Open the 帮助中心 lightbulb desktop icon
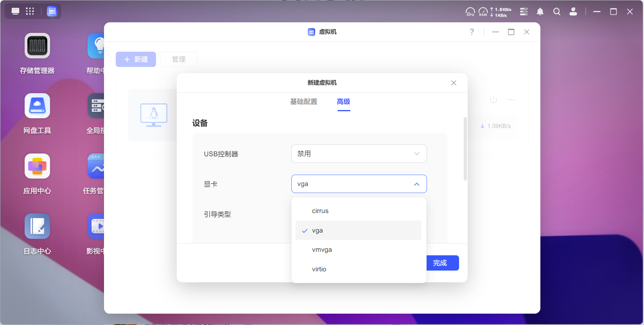 [x=96, y=46]
